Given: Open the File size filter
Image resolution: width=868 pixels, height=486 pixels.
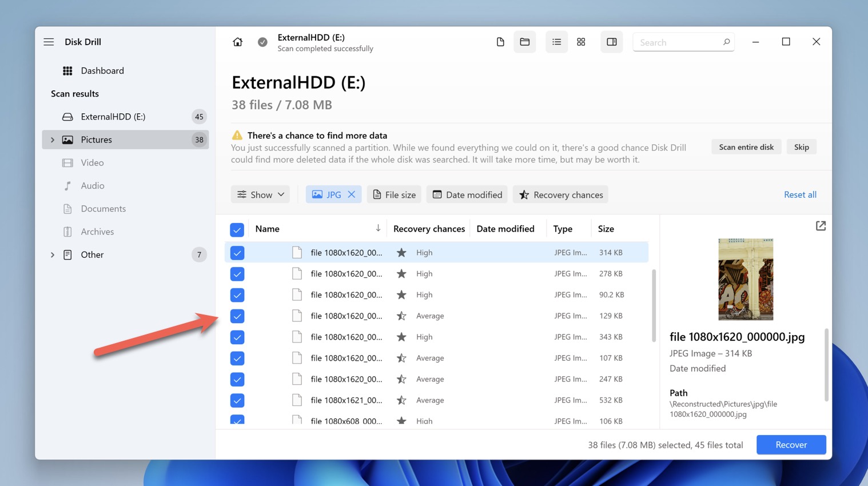Looking at the screenshot, I should [x=394, y=194].
